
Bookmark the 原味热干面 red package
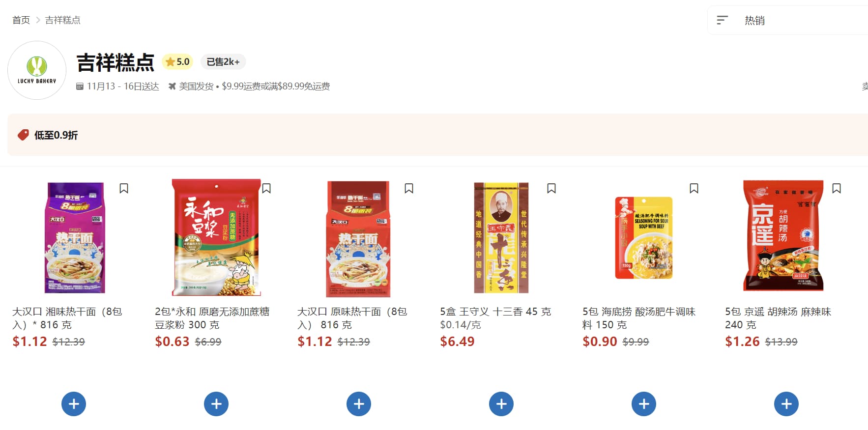pyautogui.click(x=409, y=188)
